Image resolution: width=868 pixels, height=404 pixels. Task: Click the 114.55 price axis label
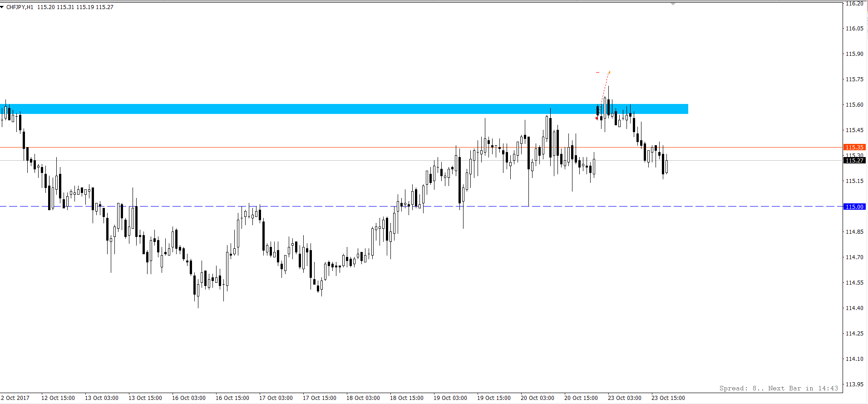854,282
